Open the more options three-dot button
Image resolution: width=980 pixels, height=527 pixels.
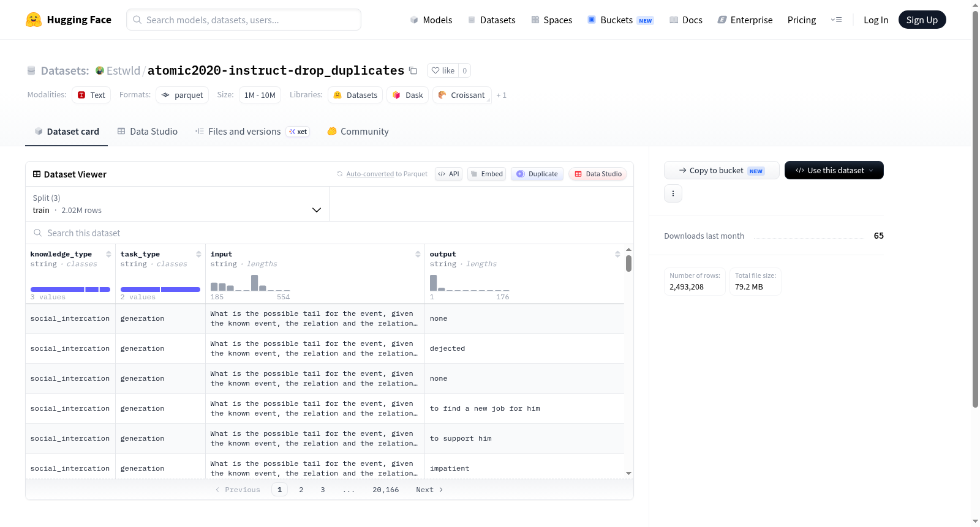tap(673, 193)
